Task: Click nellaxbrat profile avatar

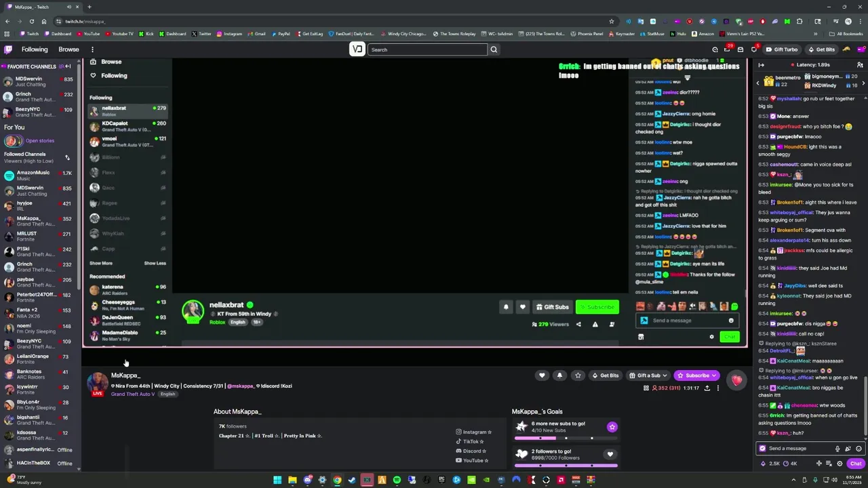Action: [x=193, y=311]
